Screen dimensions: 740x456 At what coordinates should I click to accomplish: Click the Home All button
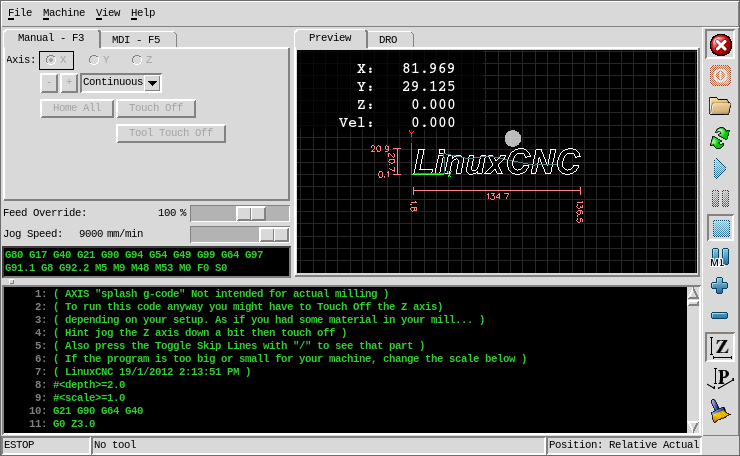77,108
